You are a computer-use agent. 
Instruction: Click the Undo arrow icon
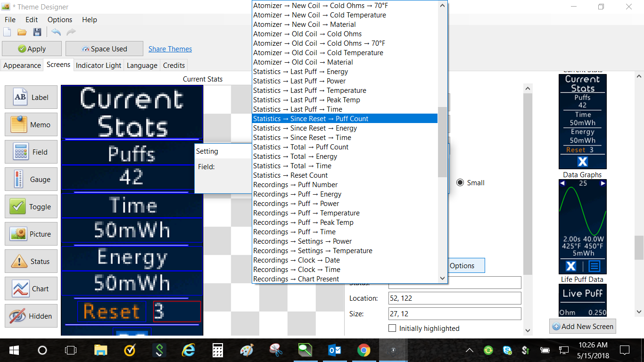[56, 32]
